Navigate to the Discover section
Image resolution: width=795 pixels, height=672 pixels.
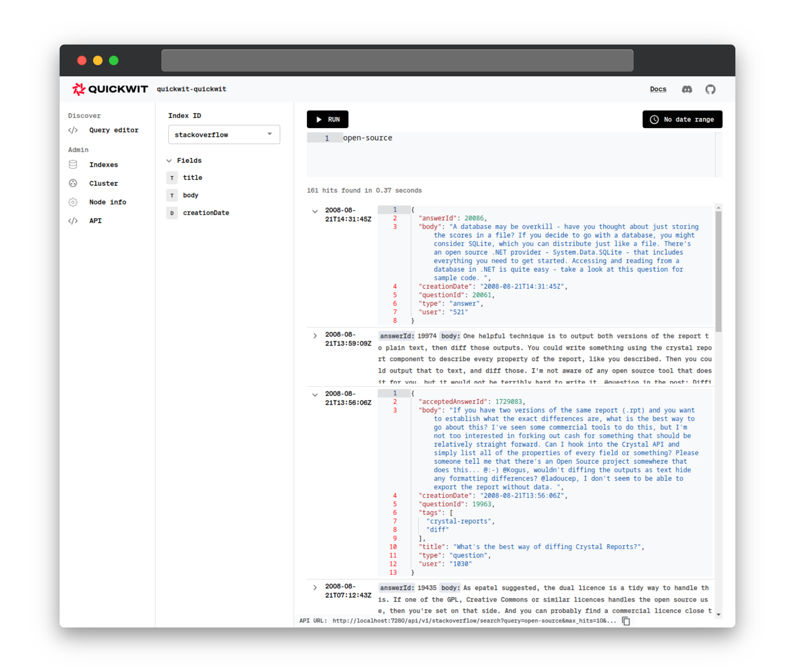[85, 115]
